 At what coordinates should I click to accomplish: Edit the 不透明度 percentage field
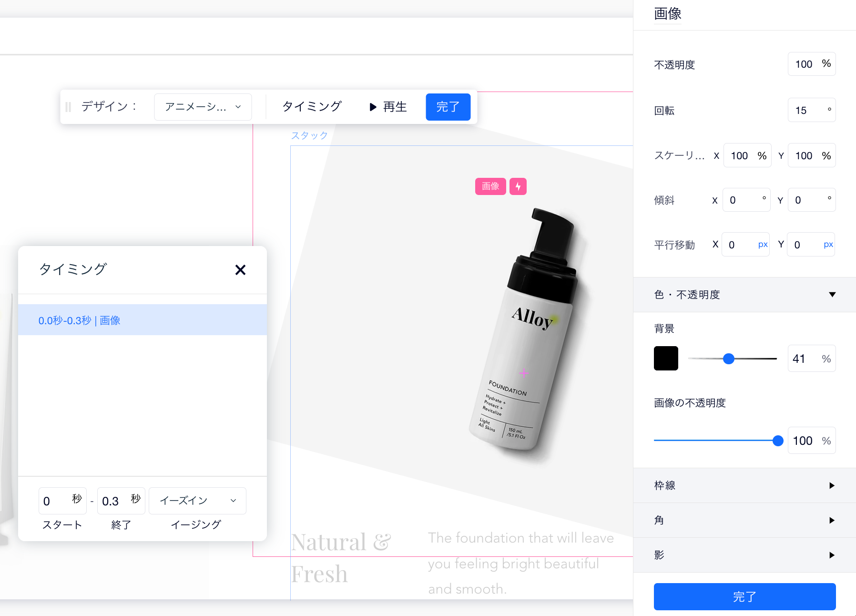[x=812, y=64]
